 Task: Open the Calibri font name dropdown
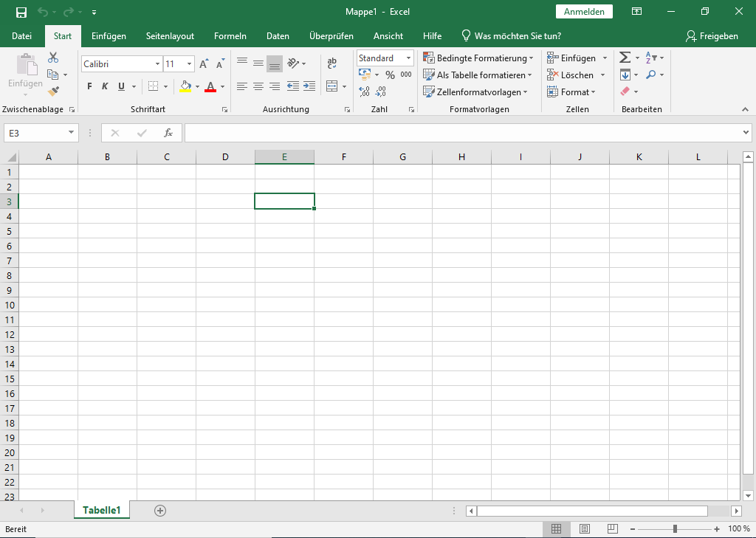tap(157, 64)
